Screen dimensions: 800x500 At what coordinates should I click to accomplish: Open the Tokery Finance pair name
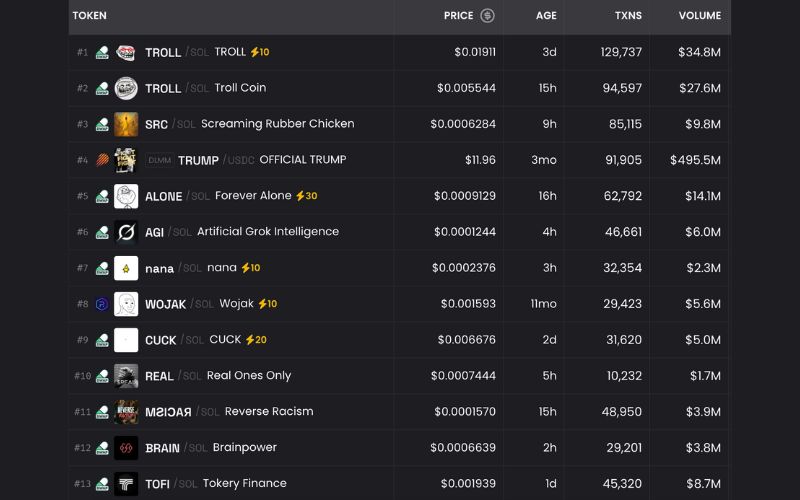pos(244,483)
